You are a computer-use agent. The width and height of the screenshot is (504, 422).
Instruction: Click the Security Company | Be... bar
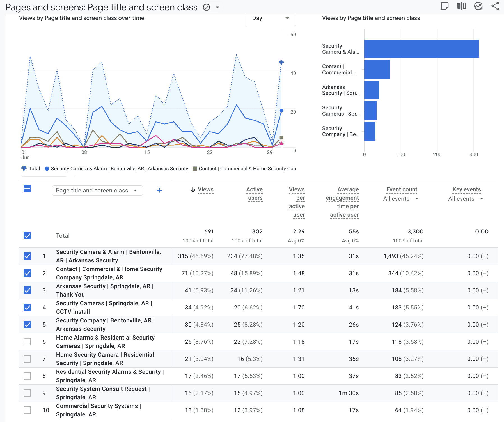coord(370,131)
